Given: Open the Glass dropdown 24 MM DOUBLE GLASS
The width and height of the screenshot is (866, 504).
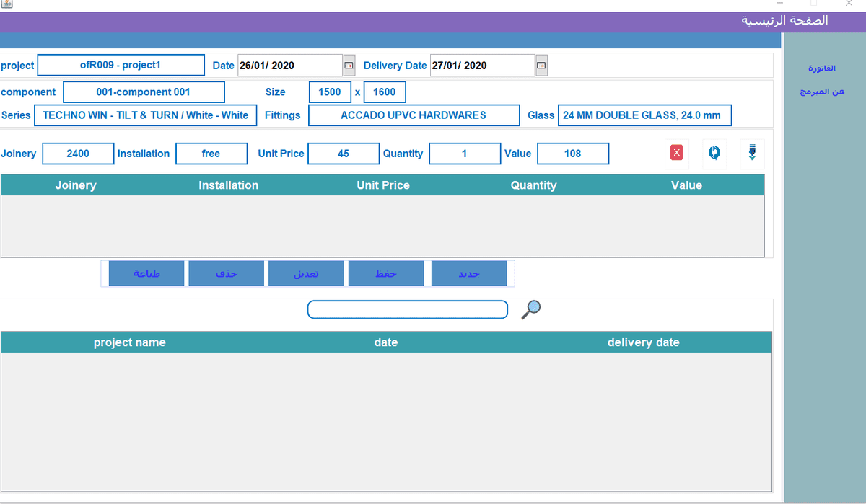Looking at the screenshot, I should click(x=644, y=115).
